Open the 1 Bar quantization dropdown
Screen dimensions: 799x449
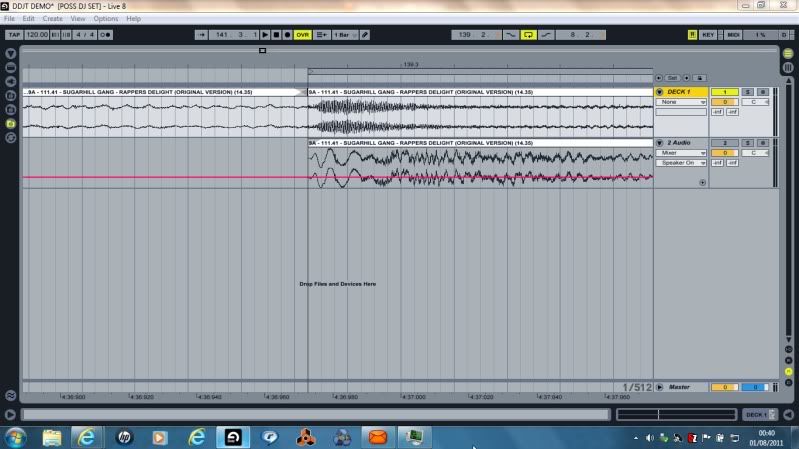tap(344, 34)
